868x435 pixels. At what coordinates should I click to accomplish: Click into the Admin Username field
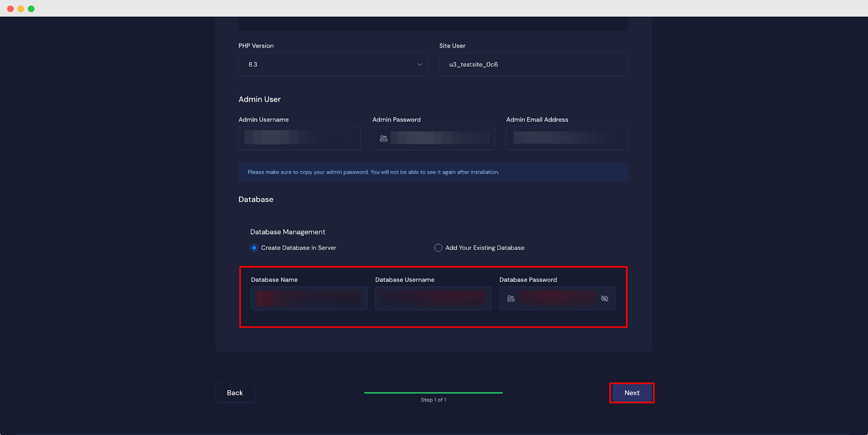299,138
